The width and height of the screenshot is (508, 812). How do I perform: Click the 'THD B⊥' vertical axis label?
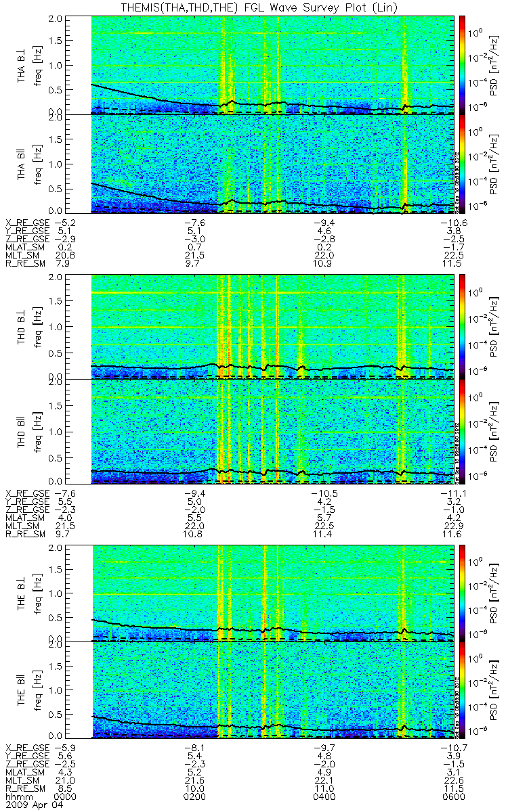point(22,327)
